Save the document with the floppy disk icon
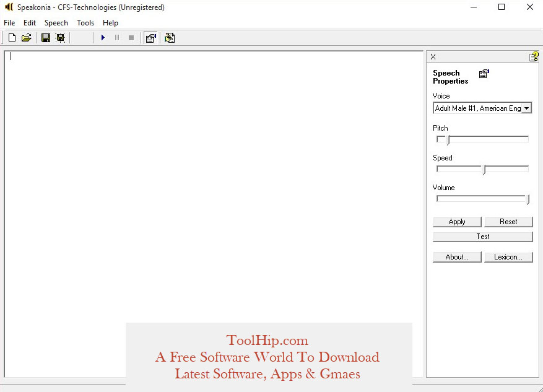Image resolution: width=543 pixels, height=392 pixels. click(x=45, y=37)
